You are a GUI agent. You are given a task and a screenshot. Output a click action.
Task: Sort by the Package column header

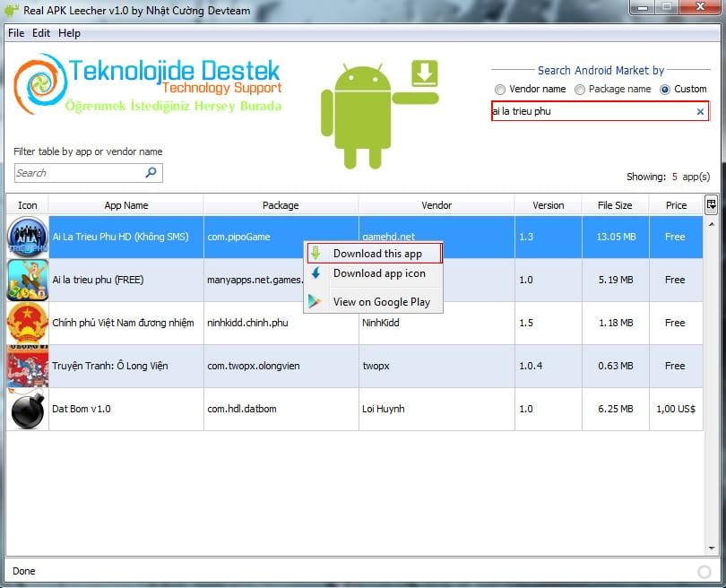click(x=281, y=205)
